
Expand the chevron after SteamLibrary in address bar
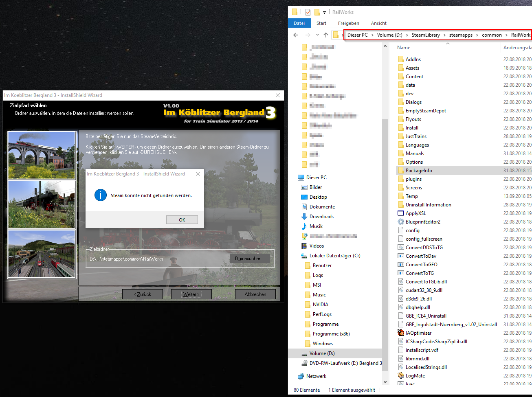click(444, 35)
